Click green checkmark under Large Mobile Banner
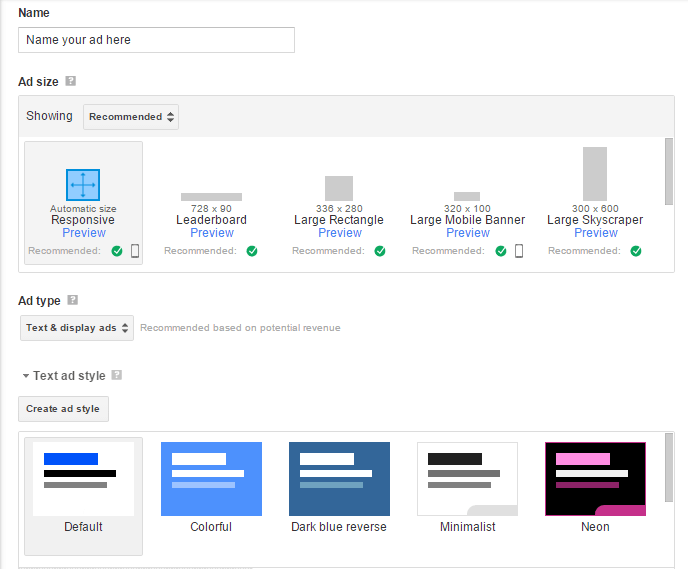This screenshot has width=688, height=569. click(501, 251)
